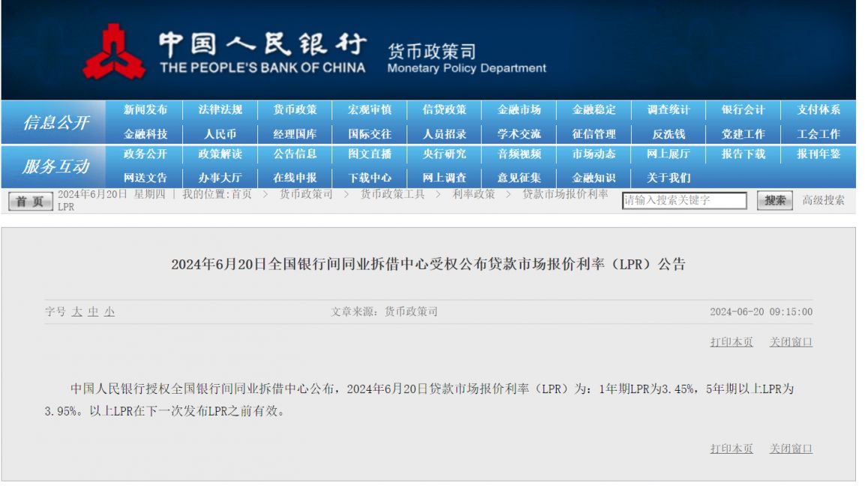Select 关于我们 about us
Viewport: 868px width, 486px height.
pos(668,178)
